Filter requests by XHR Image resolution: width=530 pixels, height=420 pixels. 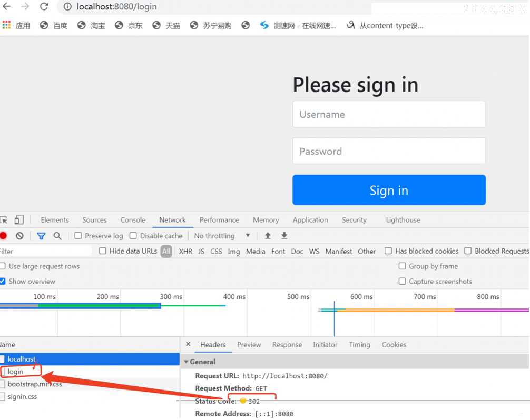(x=185, y=251)
